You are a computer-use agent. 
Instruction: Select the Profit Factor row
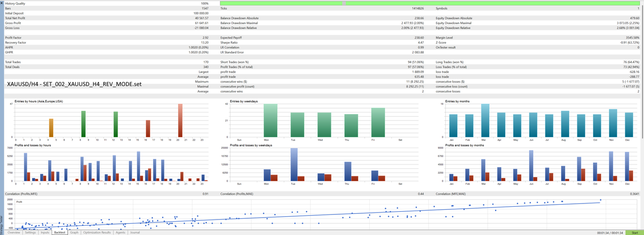107,38
